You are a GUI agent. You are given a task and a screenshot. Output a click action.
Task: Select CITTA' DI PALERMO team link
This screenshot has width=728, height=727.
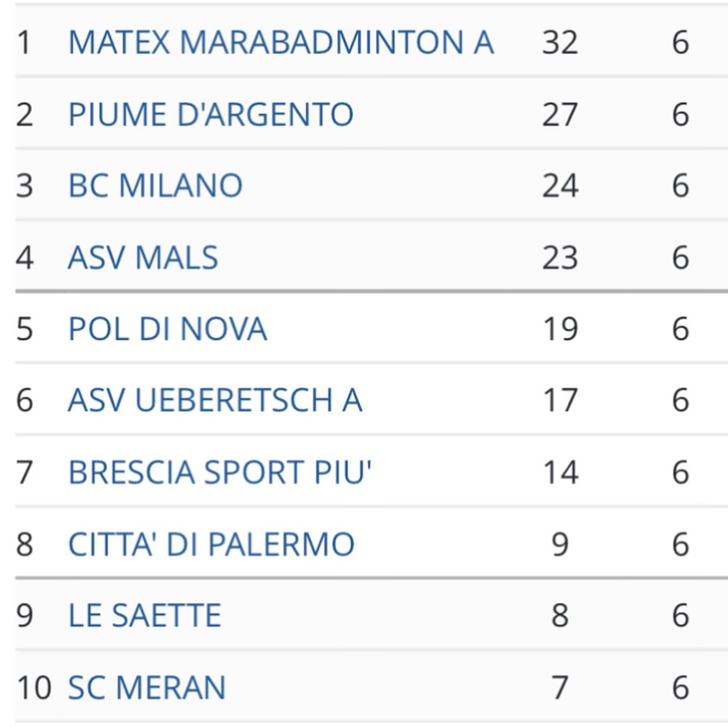[211, 545]
